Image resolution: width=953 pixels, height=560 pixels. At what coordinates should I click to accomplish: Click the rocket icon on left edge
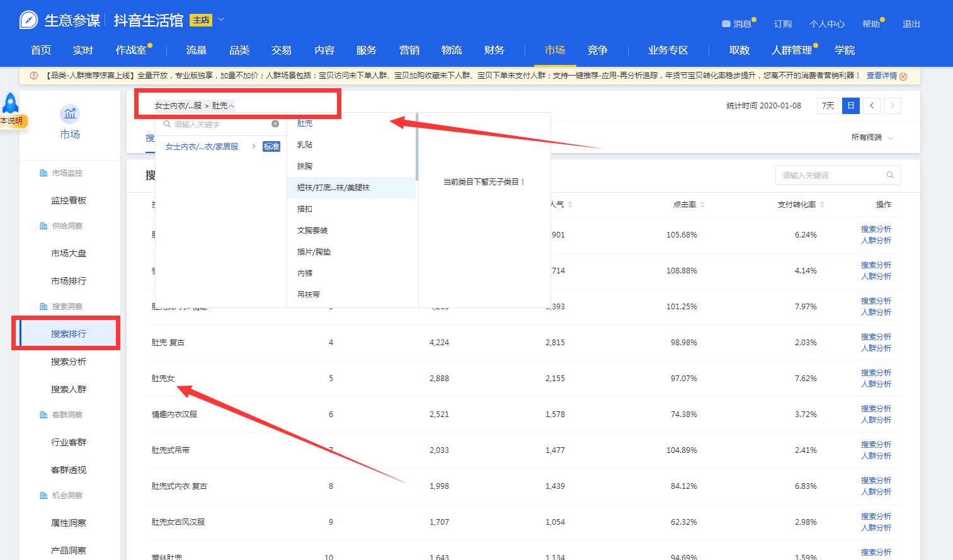[x=11, y=103]
